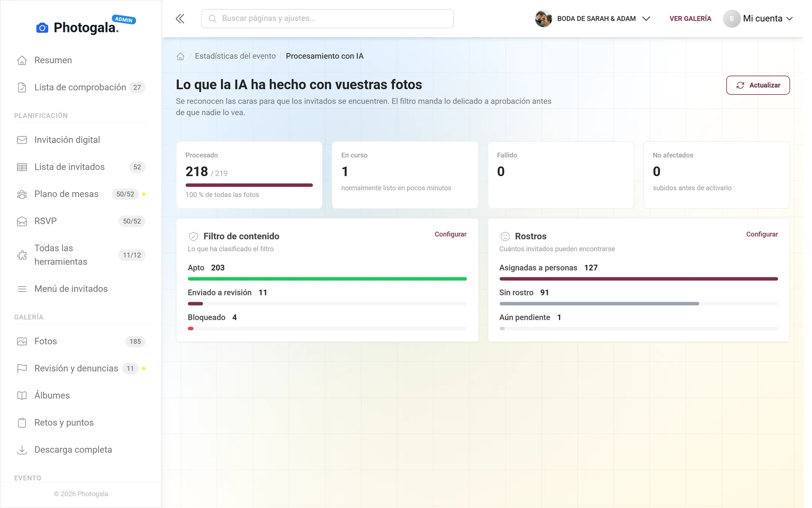Open the RSVP section
Image resolution: width=812 pixels, height=508 pixels.
click(81, 221)
